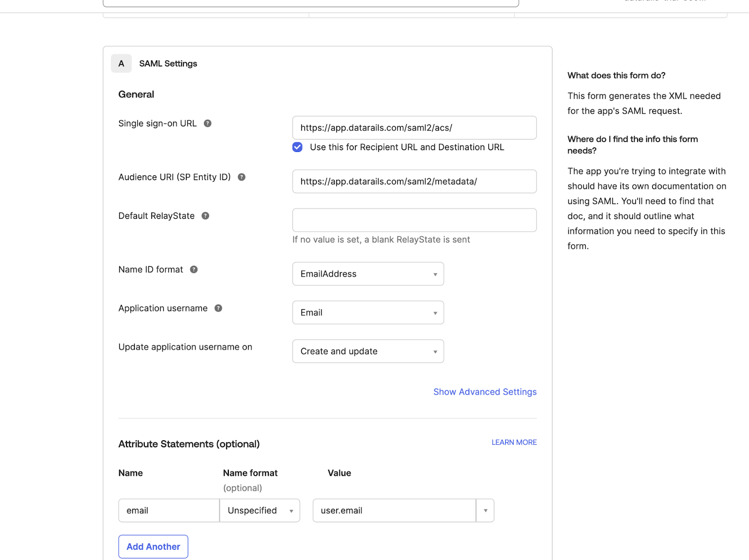
Task: Click the 'Name format' column header
Action: click(x=250, y=473)
